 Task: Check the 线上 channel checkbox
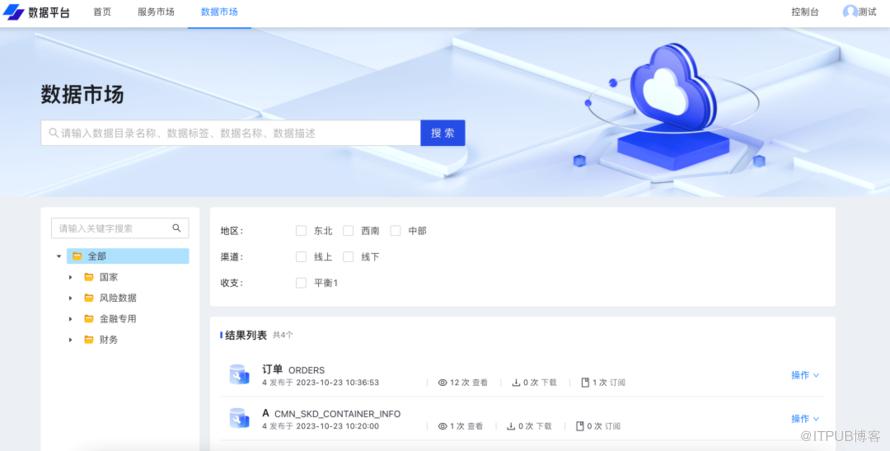coord(301,257)
